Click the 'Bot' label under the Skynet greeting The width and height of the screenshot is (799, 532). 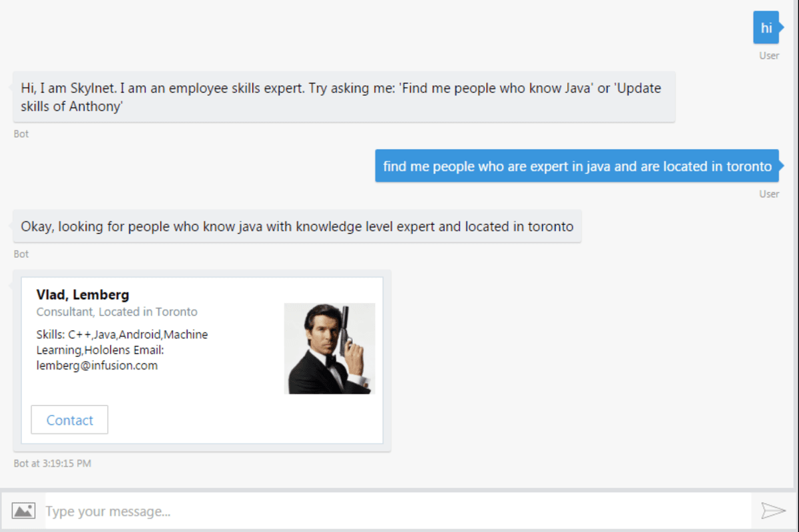21,134
